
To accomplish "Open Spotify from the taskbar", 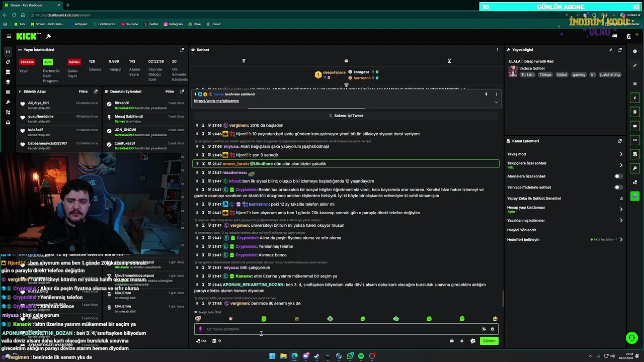I will pos(361,356).
